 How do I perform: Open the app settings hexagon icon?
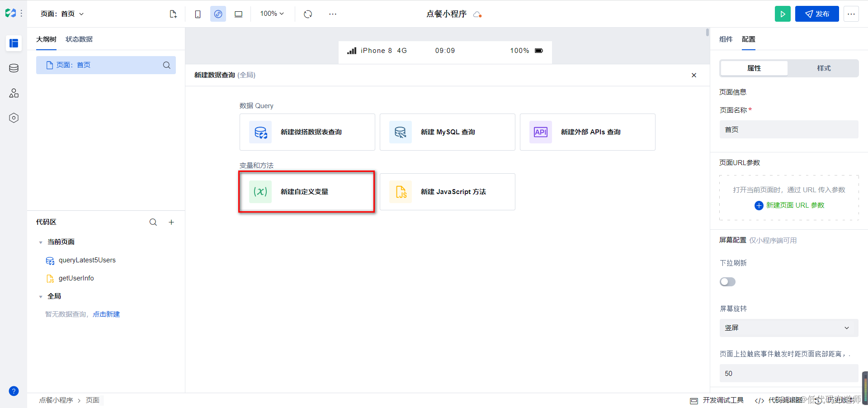(x=14, y=118)
